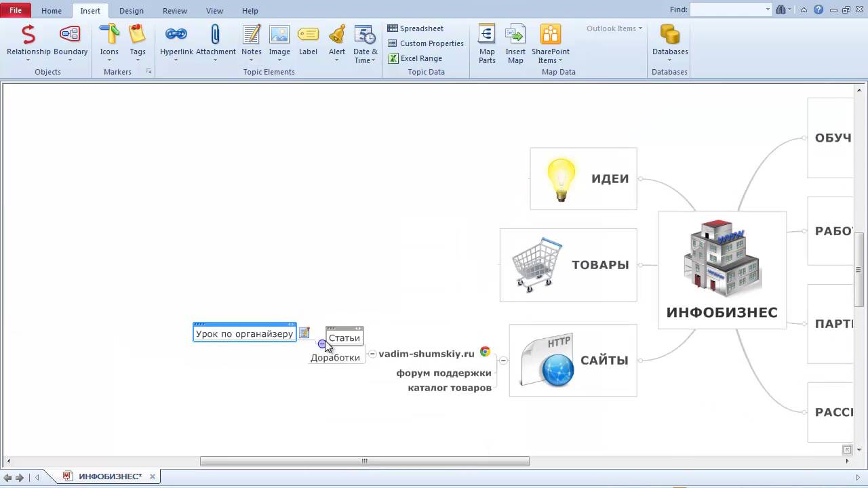
Task: Click the shopping cart image in ТОВАРЫ
Action: tap(536, 265)
